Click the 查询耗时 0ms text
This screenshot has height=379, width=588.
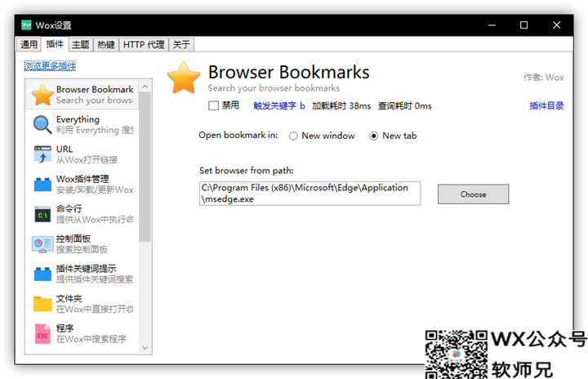pos(404,106)
